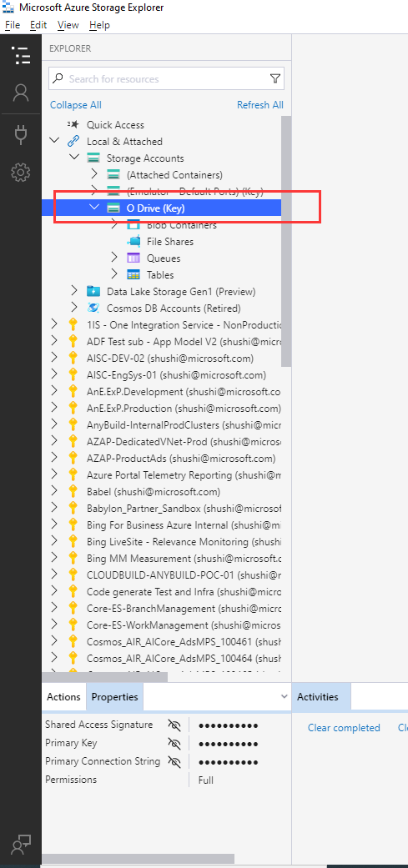Click the explorer tree horizontal scrollbar
Image resolution: width=408 pixels, height=868 pixels.
[104, 675]
